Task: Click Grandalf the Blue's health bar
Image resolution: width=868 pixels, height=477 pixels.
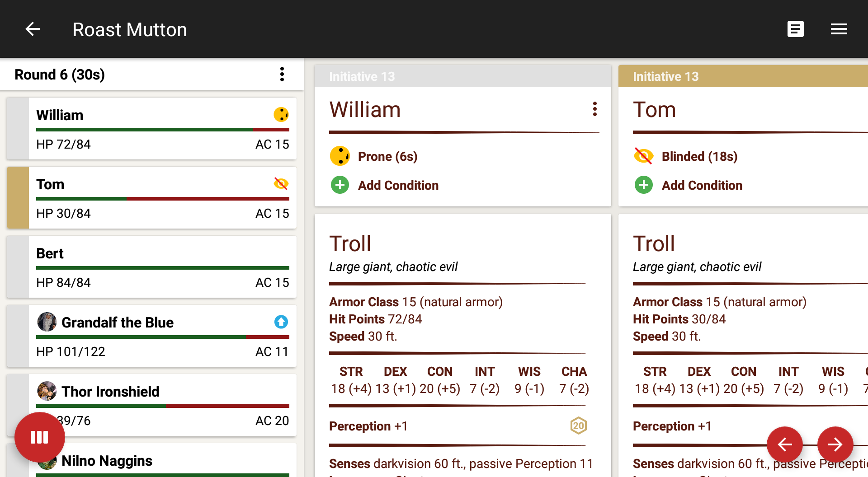Action: [x=163, y=337]
